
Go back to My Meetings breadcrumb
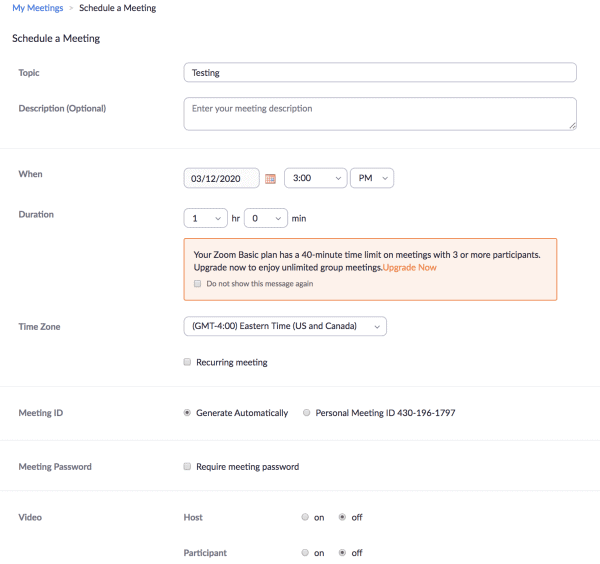[x=38, y=8]
